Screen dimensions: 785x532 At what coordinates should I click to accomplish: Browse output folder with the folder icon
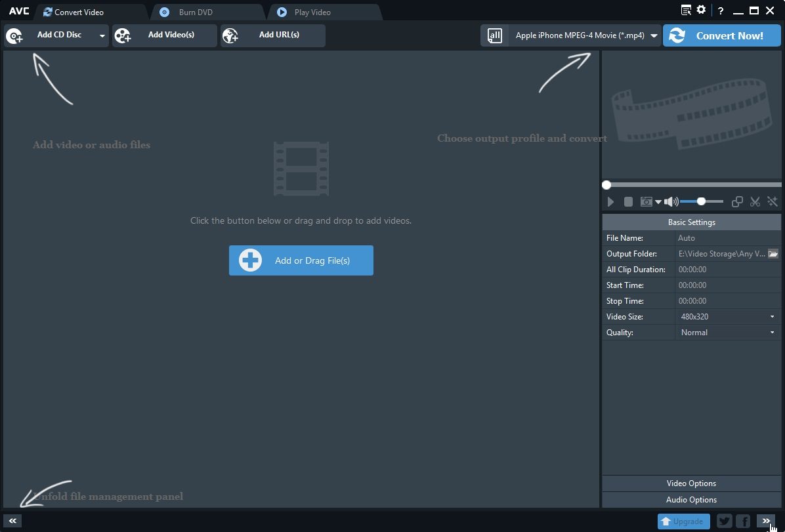(773, 254)
